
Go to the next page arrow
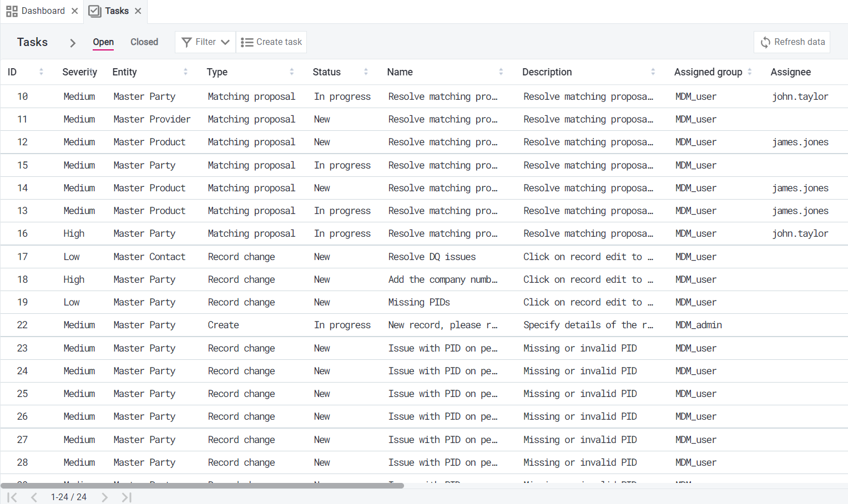coord(105,497)
